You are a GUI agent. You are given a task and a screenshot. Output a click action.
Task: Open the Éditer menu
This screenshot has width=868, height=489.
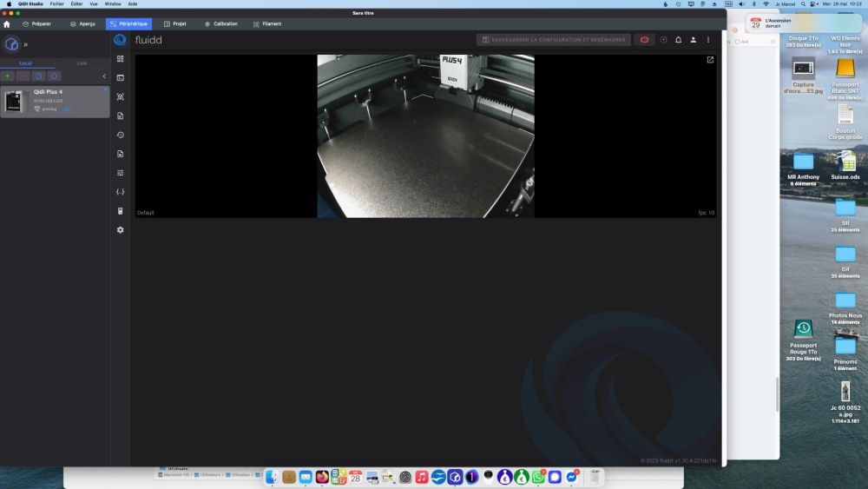coord(76,3)
